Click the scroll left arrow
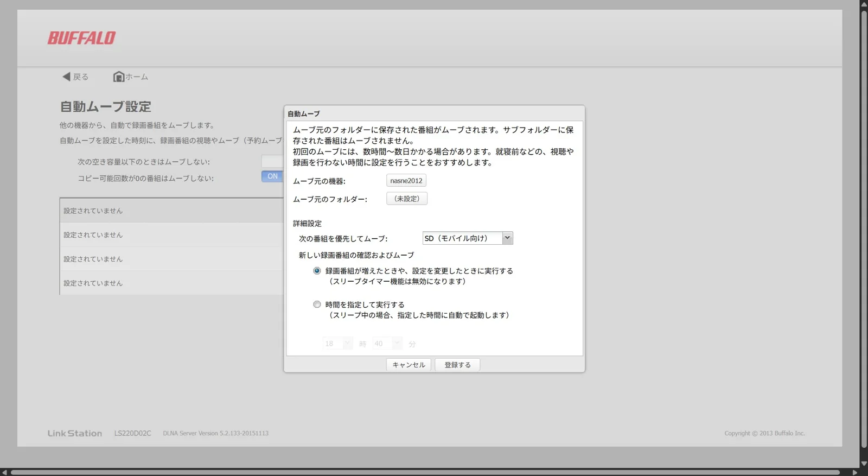Screen dimensions: 868x476 (4, 472)
